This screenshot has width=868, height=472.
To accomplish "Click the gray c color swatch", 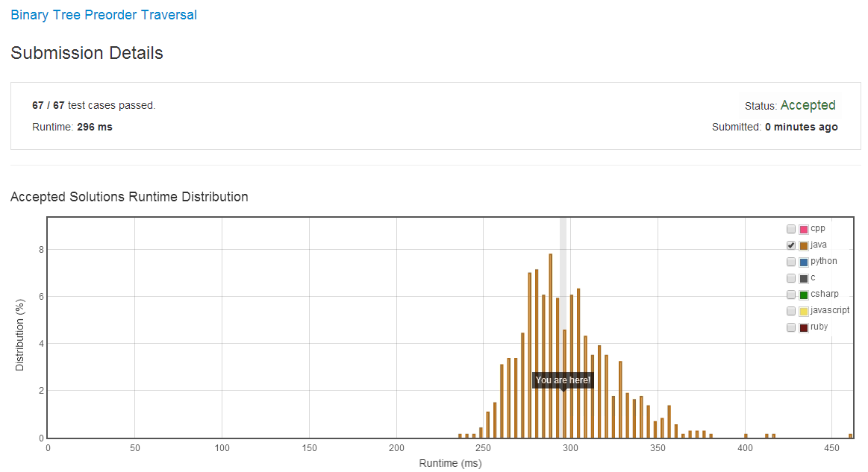I will [x=804, y=278].
